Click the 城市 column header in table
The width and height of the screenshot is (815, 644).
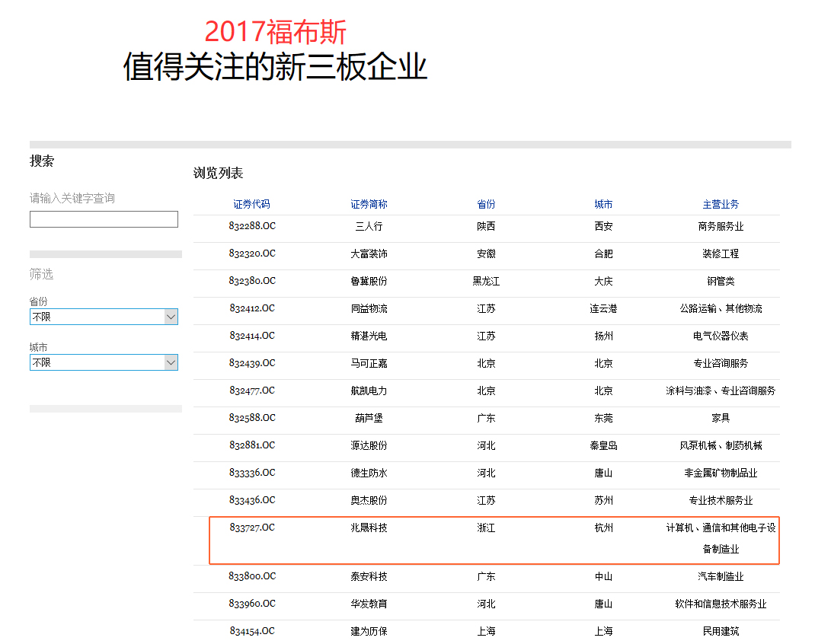tap(603, 204)
